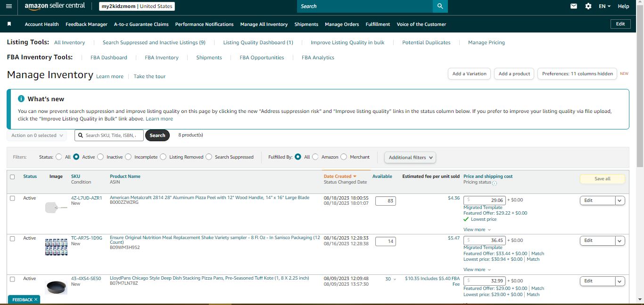Expand Edit dropdown arrow for pizza peel row

pyautogui.click(x=619, y=201)
